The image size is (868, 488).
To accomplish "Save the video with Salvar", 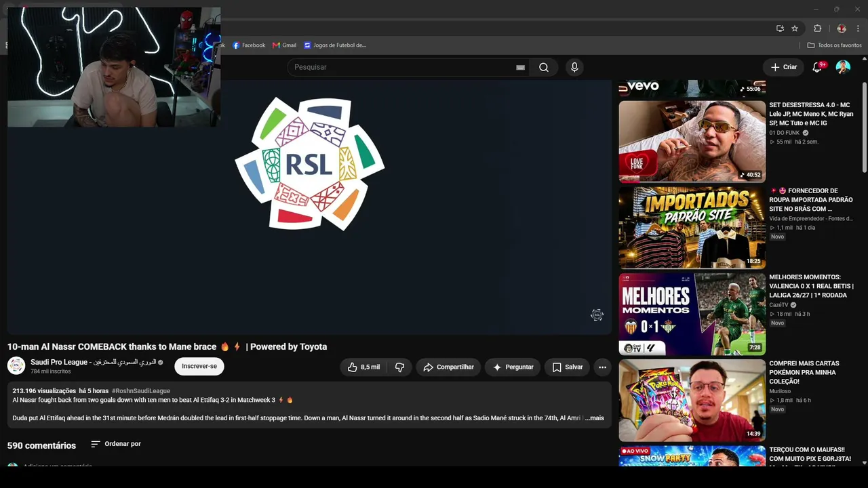I will [x=567, y=367].
